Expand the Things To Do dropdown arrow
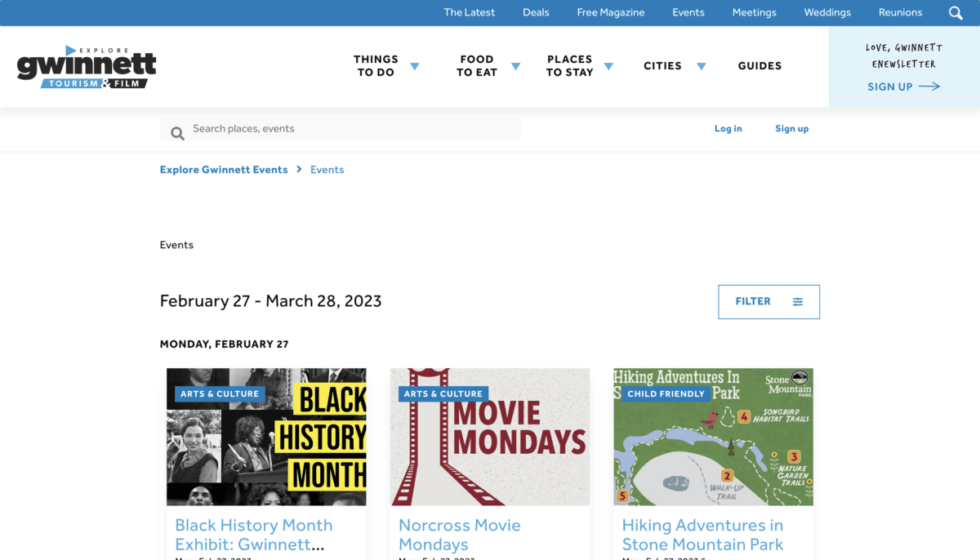 tap(415, 67)
